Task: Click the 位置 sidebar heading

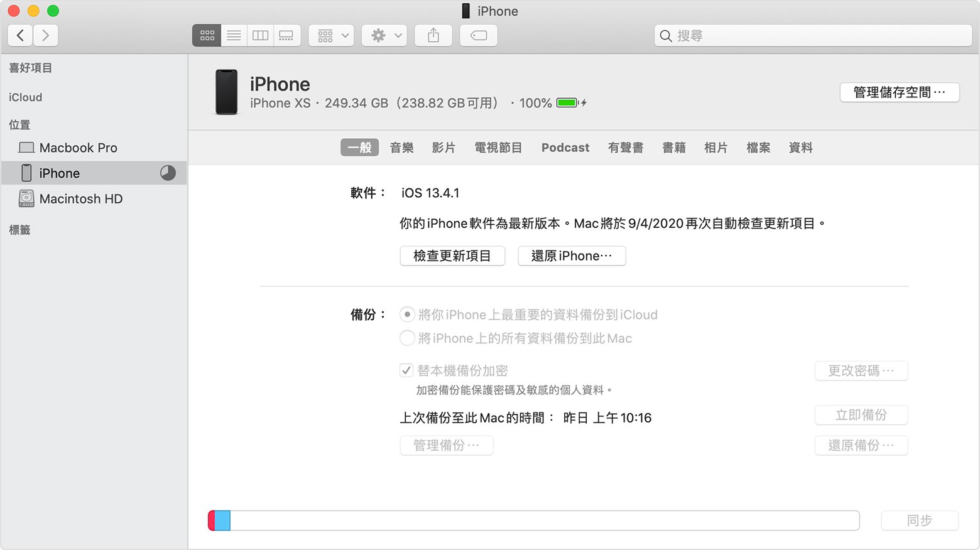Action: tap(19, 125)
